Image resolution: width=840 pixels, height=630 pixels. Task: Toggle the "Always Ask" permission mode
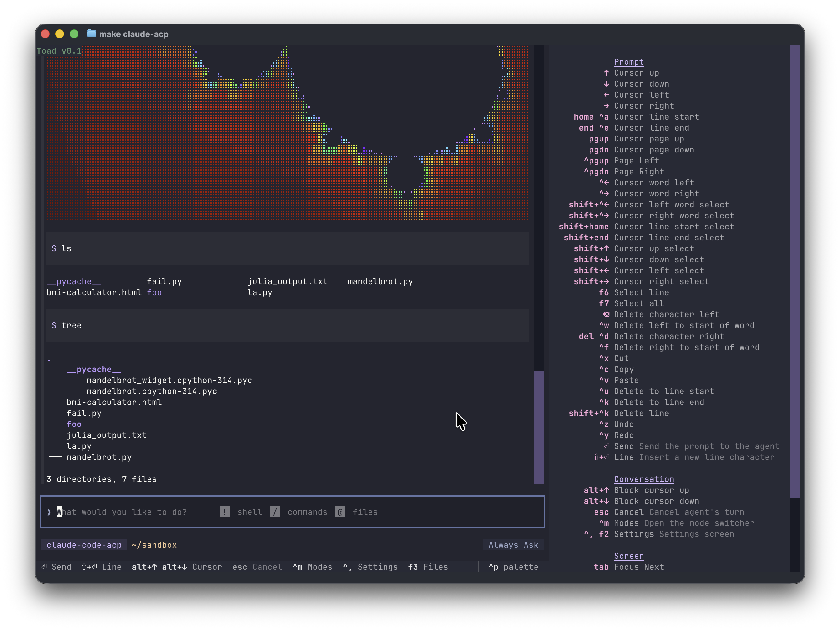point(514,545)
